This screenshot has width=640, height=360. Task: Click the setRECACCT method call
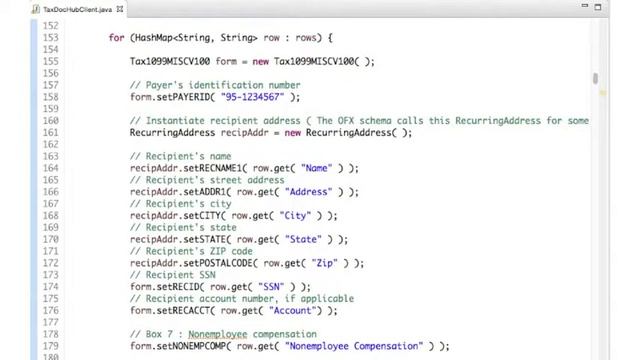[184, 311]
